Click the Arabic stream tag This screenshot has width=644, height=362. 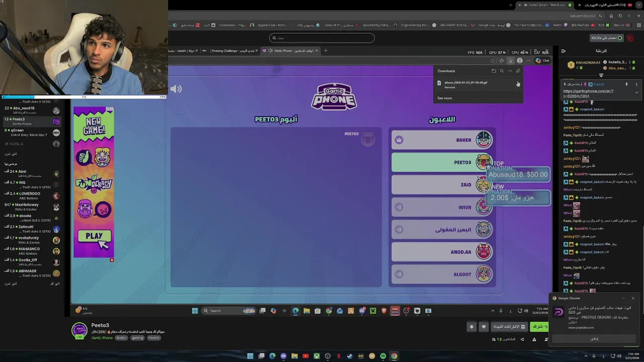click(x=122, y=338)
